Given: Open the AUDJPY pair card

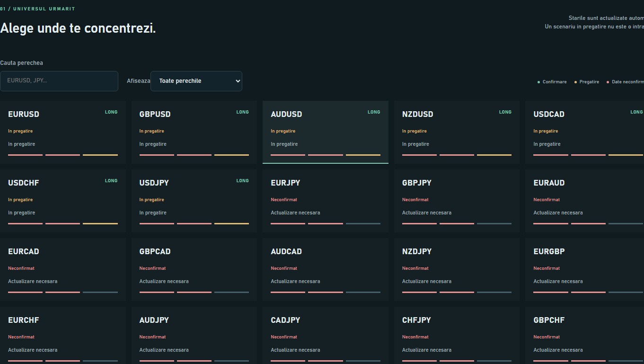Looking at the screenshot, I should pyautogui.click(x=194, y=335).
